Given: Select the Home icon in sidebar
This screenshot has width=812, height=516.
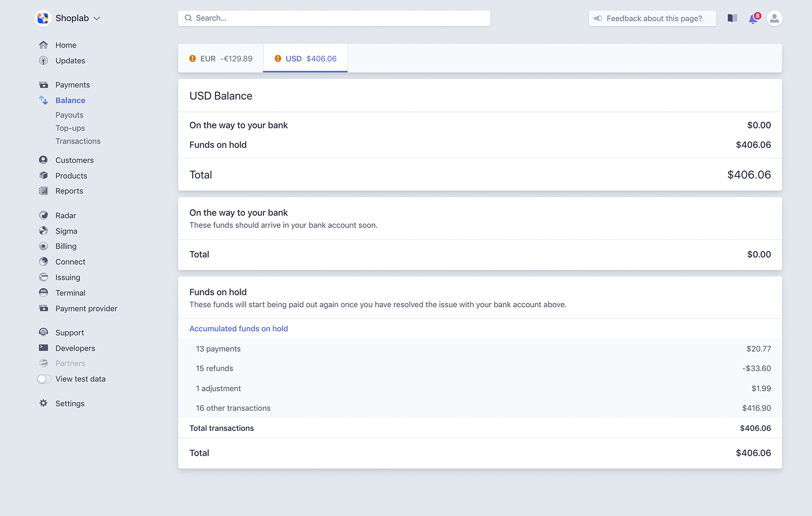Looking at the screenshot, I should point(44,45).
